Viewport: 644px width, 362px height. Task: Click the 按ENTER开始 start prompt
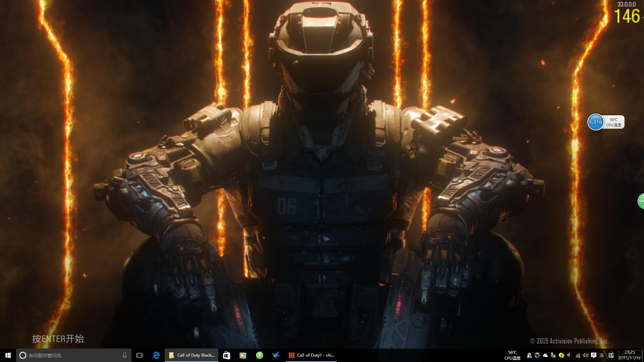tap(58, 339)
